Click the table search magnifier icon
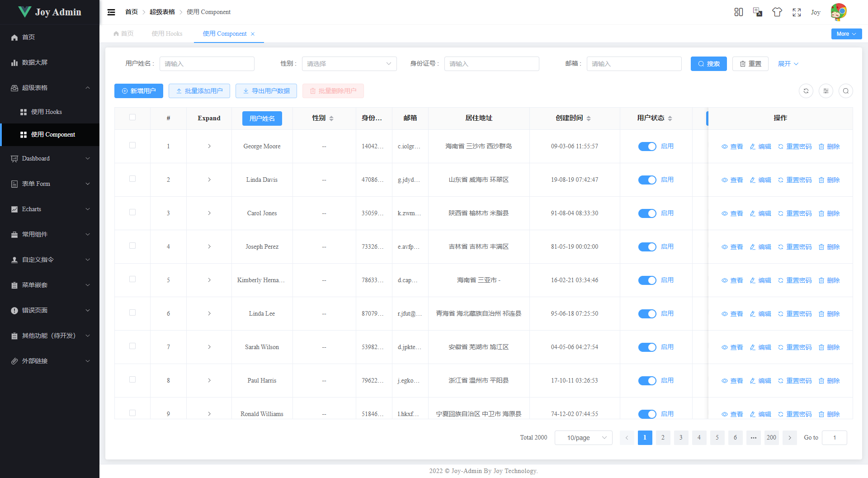 click(846, 91)
